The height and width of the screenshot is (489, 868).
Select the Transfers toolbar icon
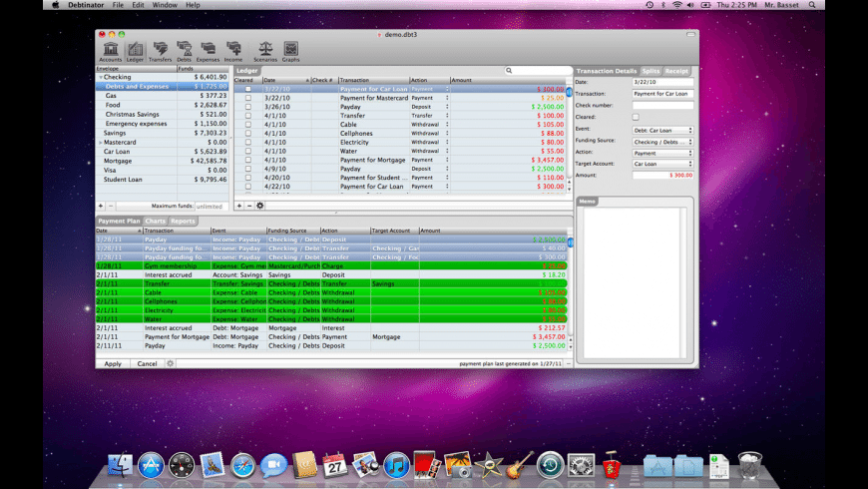tap(160, 49)
